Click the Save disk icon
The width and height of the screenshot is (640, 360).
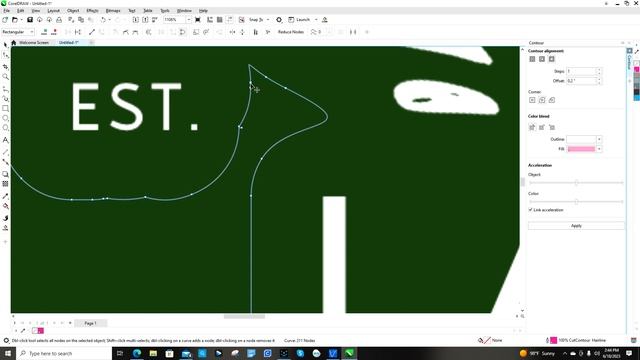(x=30, y=20)
